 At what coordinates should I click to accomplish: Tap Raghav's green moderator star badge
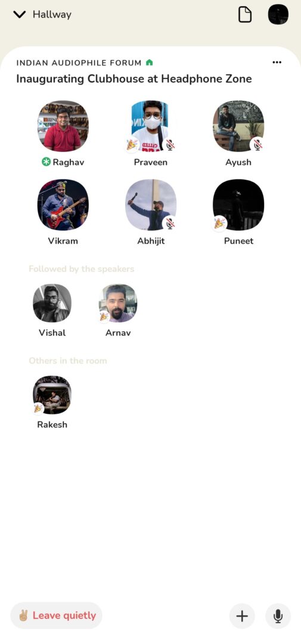(46, 162)
